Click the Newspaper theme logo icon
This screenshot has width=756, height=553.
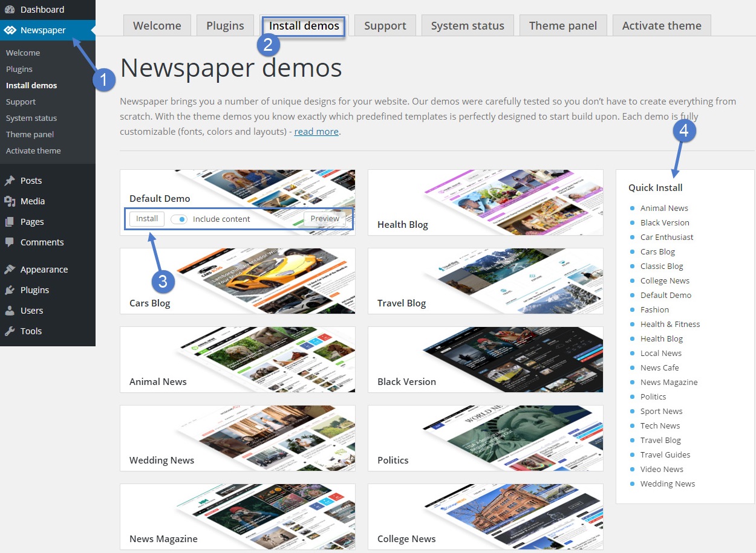point(10,30)
